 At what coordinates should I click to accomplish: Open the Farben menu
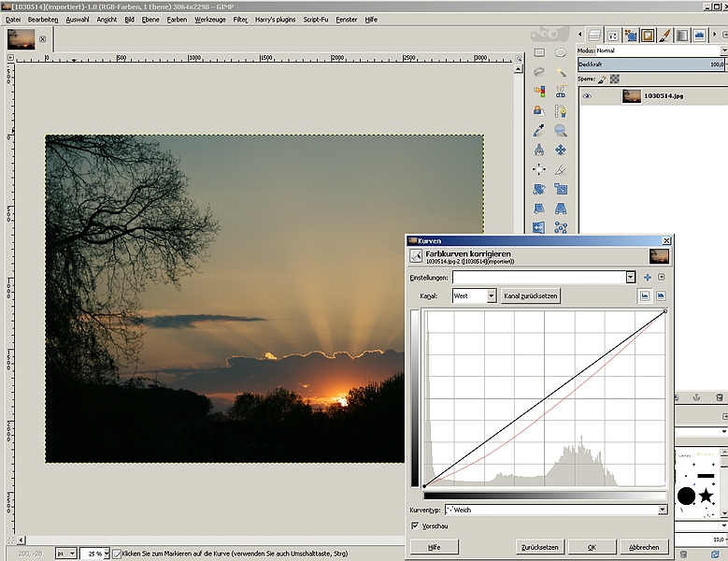177,20
